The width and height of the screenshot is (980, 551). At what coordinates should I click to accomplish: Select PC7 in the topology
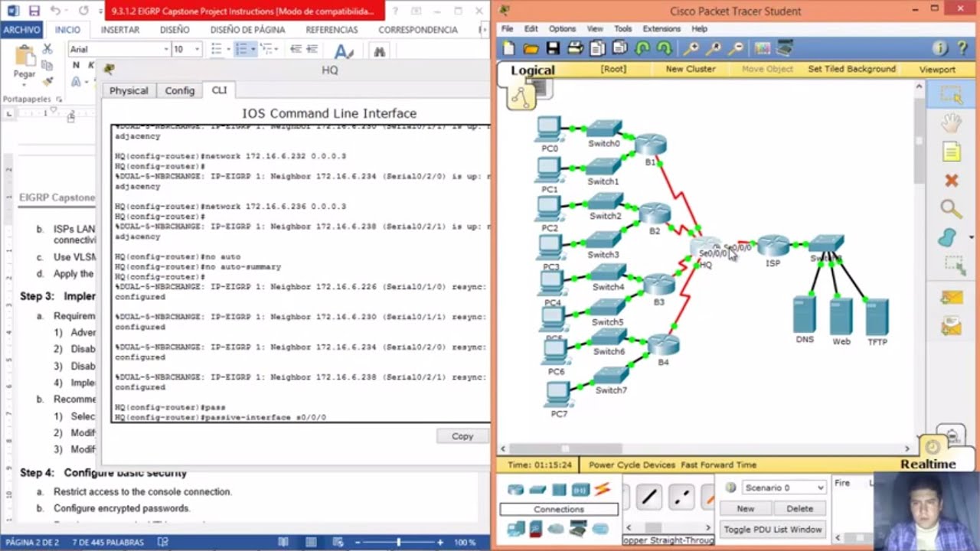(558, 394)
